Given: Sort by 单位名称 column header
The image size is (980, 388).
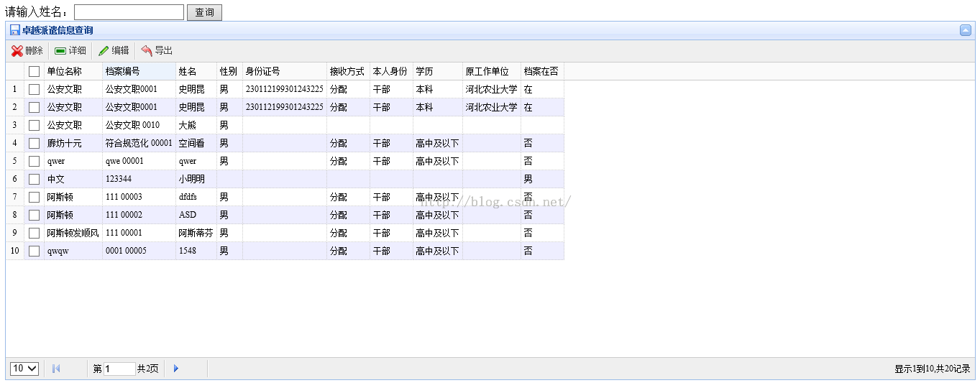Looking at the screenshot, I should [x=73, y=72].
